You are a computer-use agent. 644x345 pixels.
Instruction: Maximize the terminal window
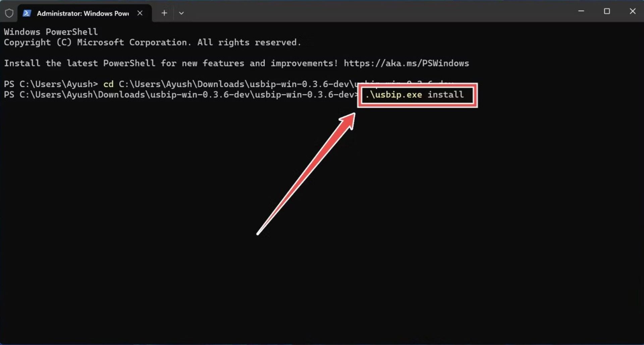[607, 11]
